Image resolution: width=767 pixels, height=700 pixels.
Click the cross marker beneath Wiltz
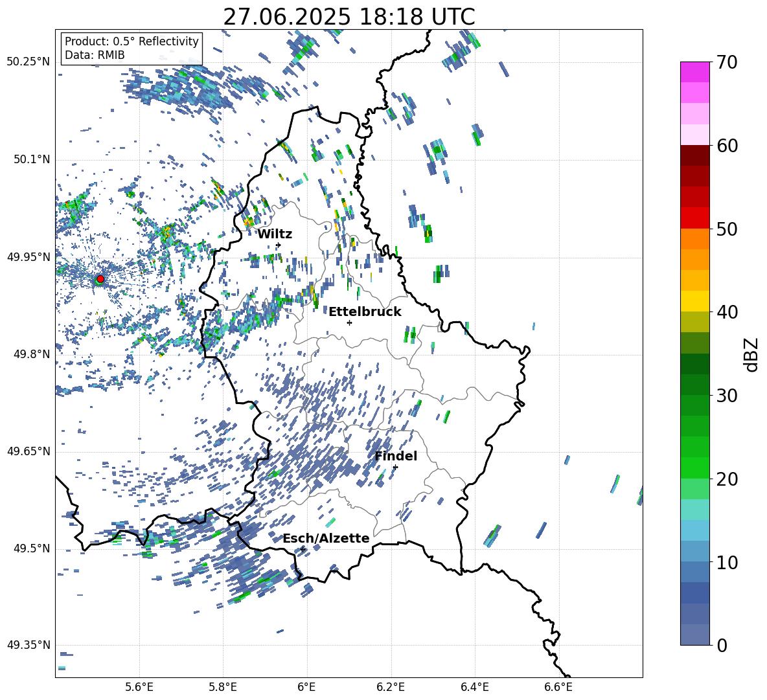(x=279, y=245)
